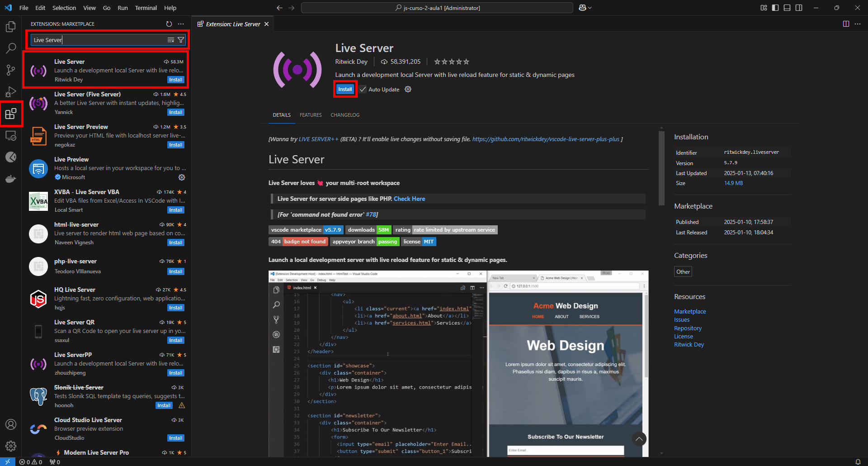Split the editor right
This screenshot has width=868, height=466.
coord(846,24)
